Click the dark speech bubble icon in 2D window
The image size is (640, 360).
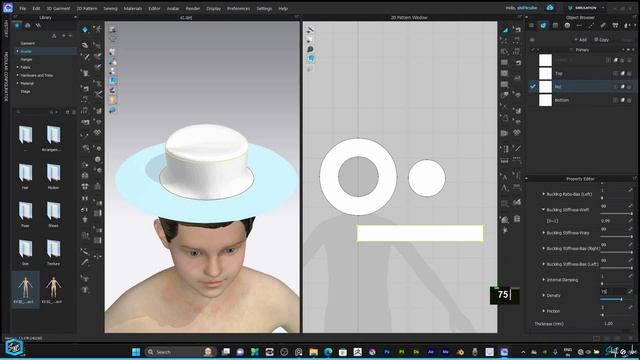coord(310,49)
